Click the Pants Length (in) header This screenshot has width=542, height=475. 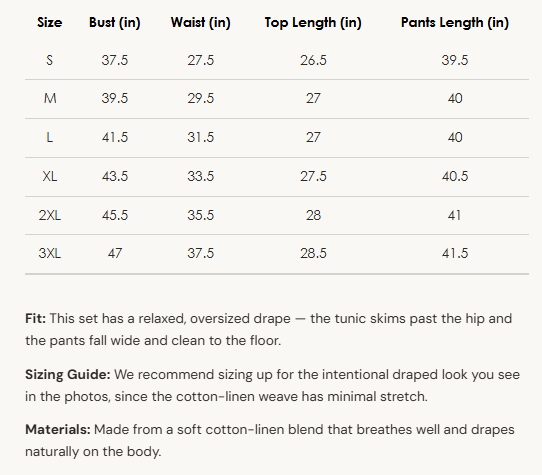[455, 23]
